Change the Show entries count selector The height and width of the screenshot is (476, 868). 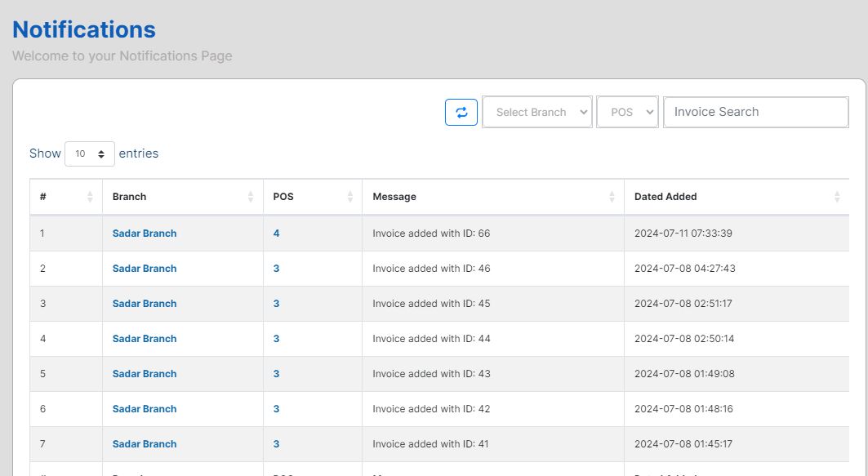click(x=90, y=153)
